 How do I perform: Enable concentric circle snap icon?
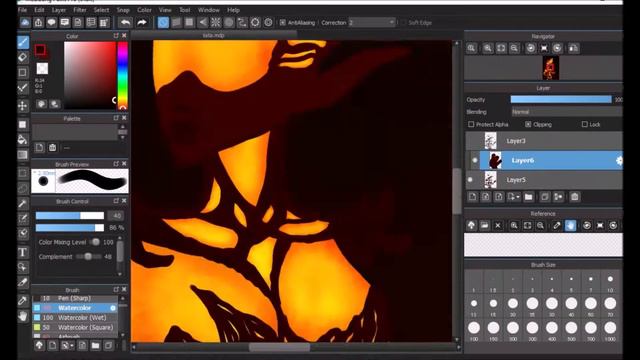229,22
